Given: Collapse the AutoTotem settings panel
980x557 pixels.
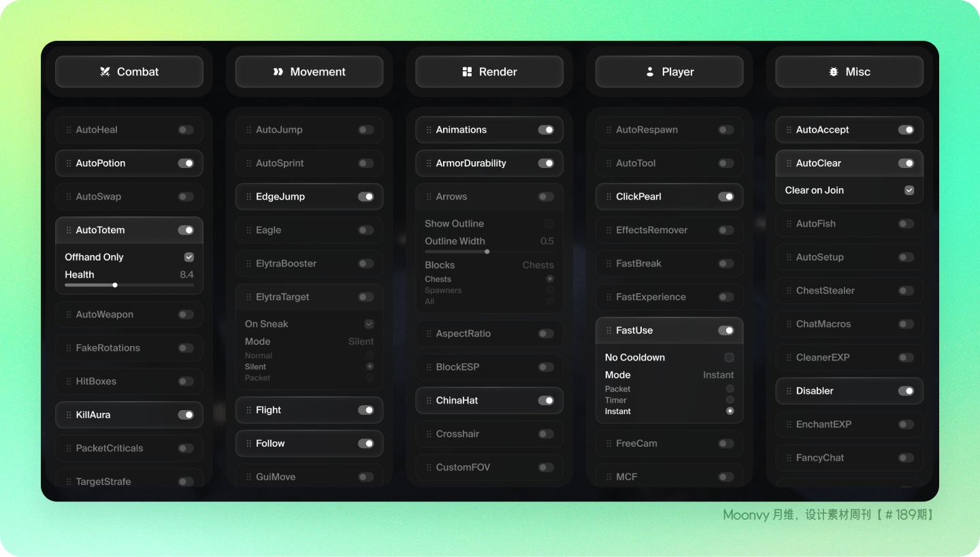Looking at the screenshot, I should pyautogui.click(x=129, y=231).
